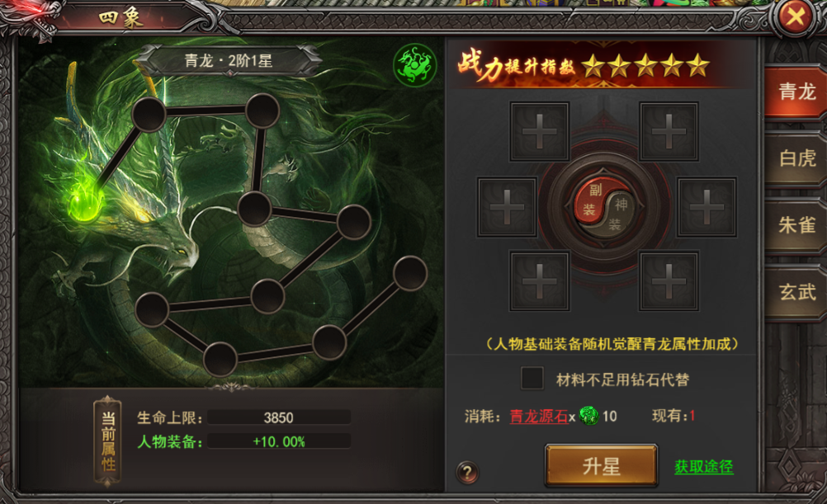
Task: Click the 青龙源石 material link
Action: point(538,417)
